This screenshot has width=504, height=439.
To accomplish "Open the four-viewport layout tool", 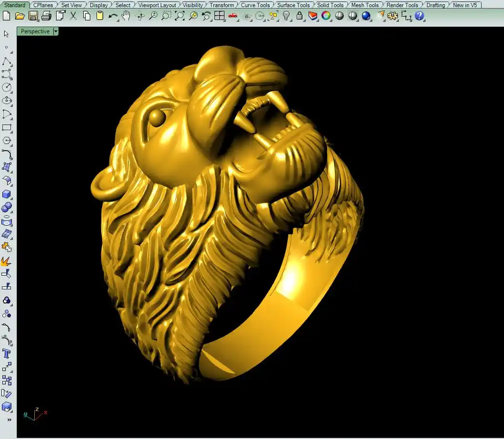I will tap(219, 16).
